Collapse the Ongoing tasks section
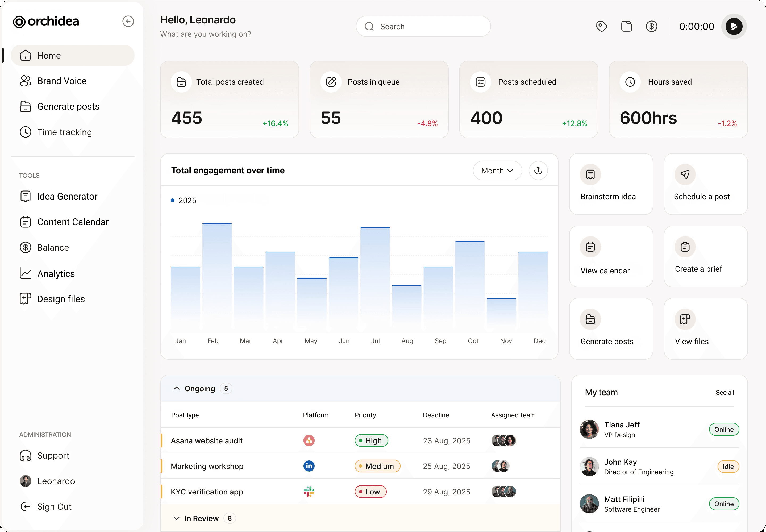 177,388
